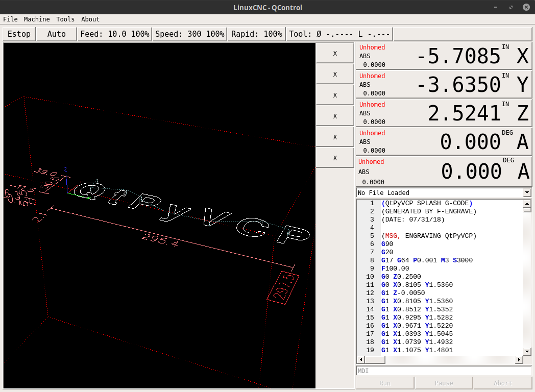Click the -3.6350 Y axis position readout
535x392 pixels.
pyautogui.click(x=459, y=85)
